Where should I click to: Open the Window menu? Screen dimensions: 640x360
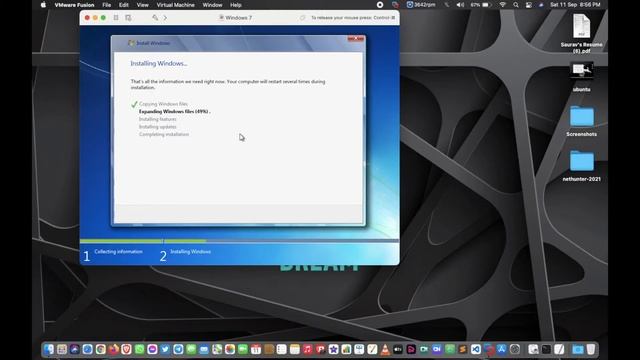pos(212,5)
